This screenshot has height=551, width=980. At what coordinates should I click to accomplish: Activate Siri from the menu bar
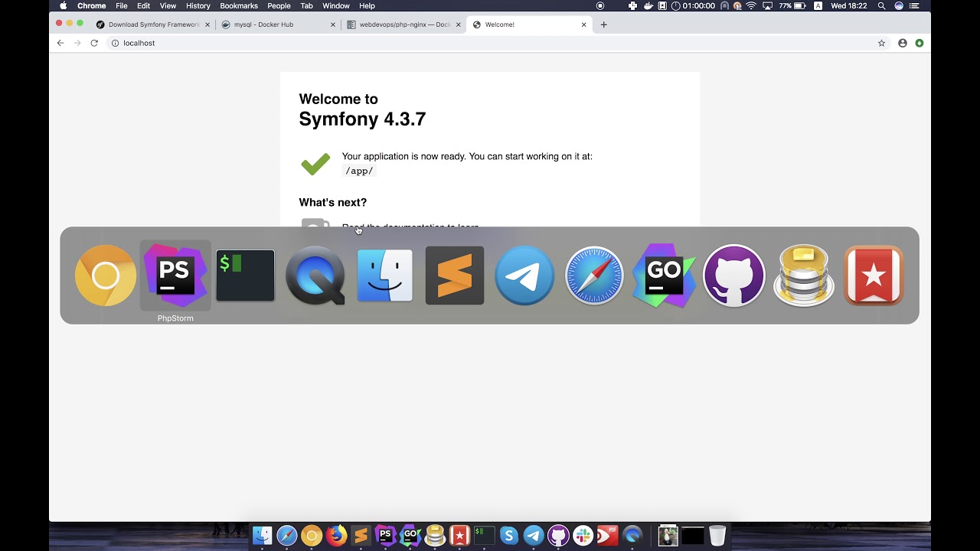click(x=899, y=5)
